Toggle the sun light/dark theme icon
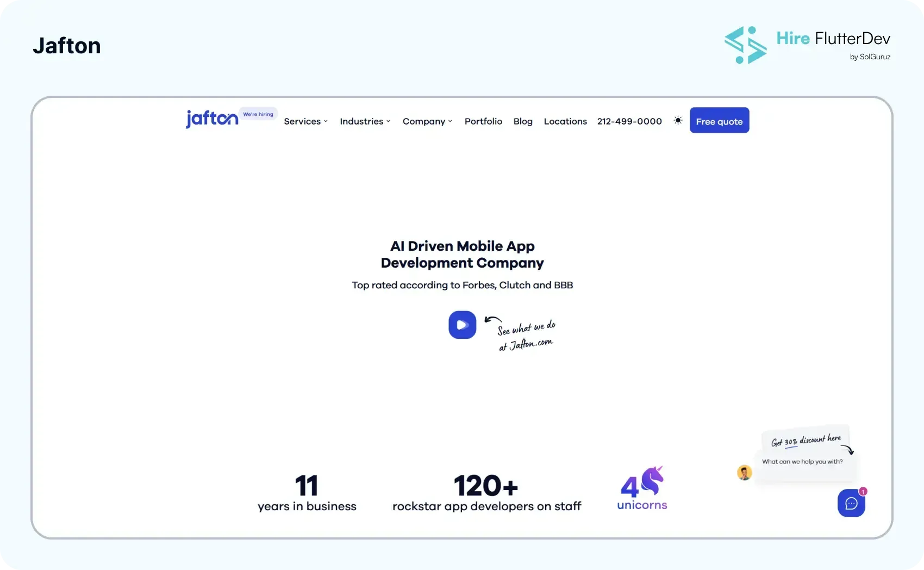 [x=678, y=120]
